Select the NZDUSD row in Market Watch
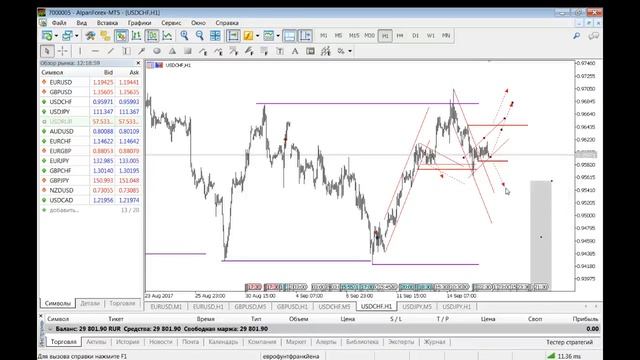Image resolution: width=640 pixels, height=360 pixels. coord(91,190)
